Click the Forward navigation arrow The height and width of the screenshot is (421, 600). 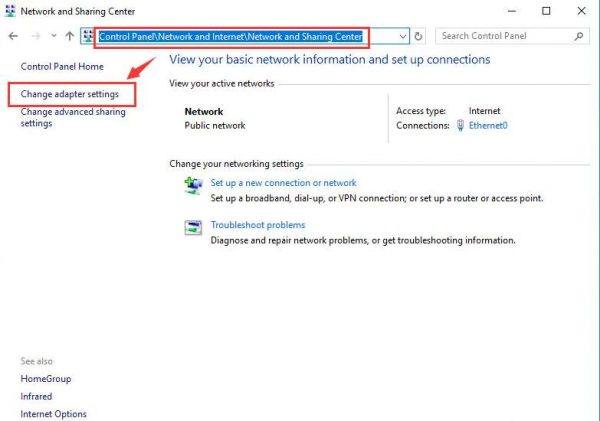36,36
